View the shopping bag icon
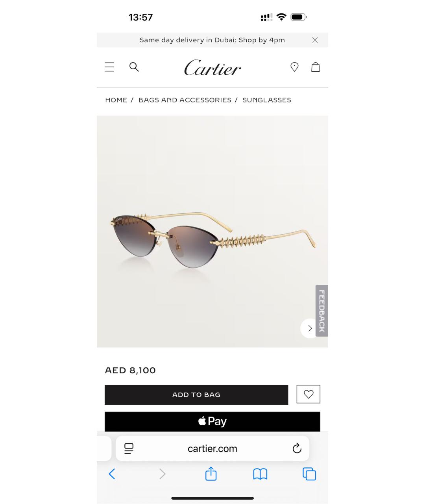Image resolution: width=425 pixels, height=504 pixels. click(316, 67)
